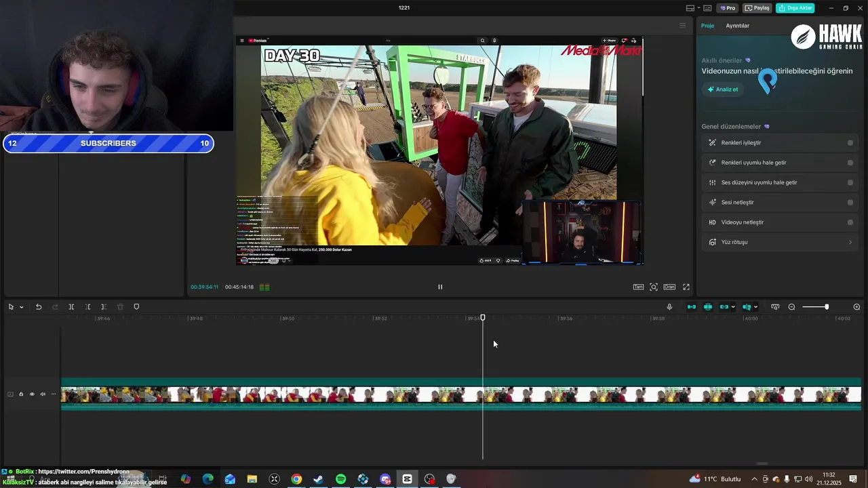Click the playhead marker on the ruler

483,318
